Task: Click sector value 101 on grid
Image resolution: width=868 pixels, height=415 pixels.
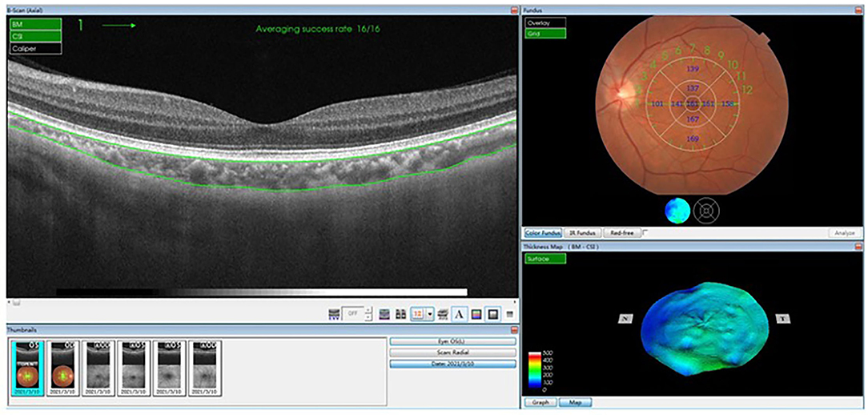Action: [x=657, y=103]
